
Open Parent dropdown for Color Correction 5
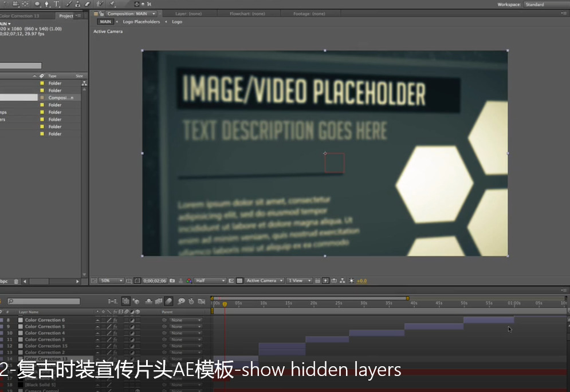point(186,327)
